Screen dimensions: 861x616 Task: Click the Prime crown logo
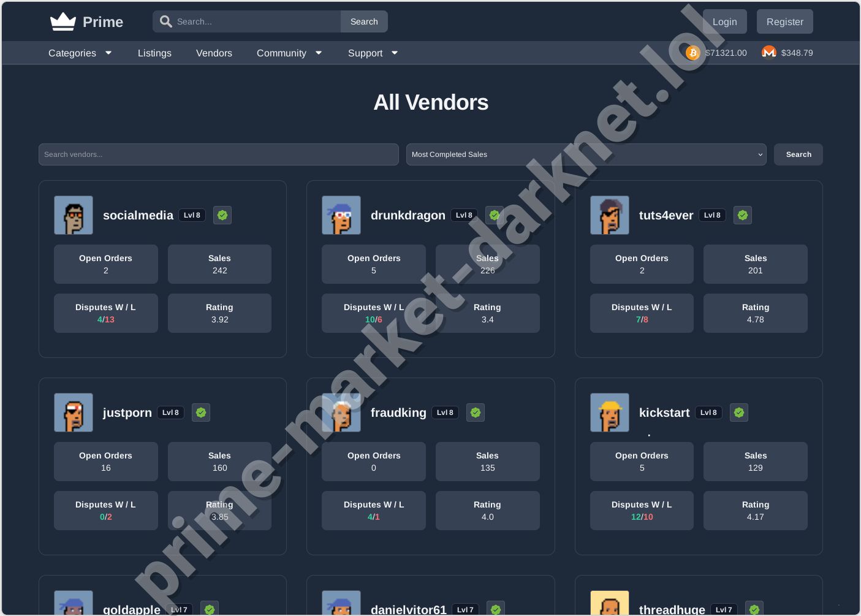pyautogui.click(x=62, y=20)
